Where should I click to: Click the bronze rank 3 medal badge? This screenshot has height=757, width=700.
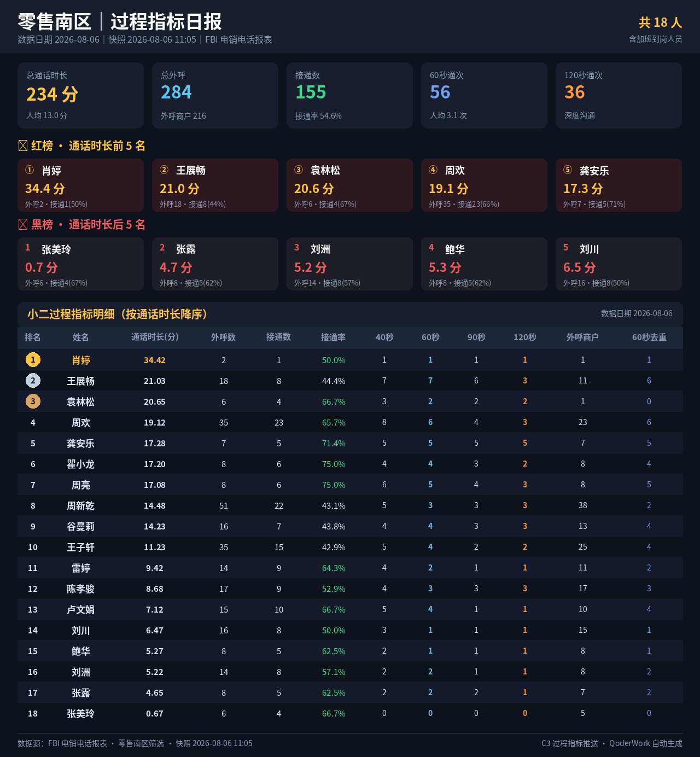[x=33, y=401]
